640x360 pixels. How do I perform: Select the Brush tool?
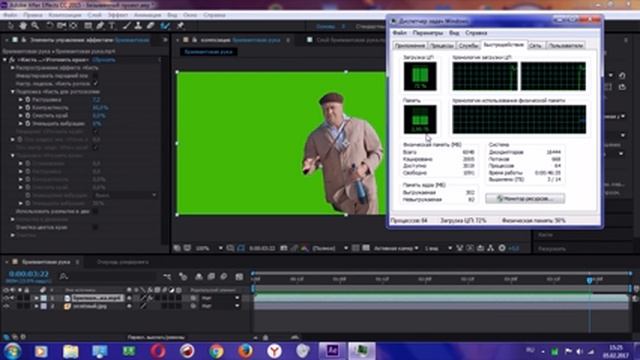[x=127, y=26]
